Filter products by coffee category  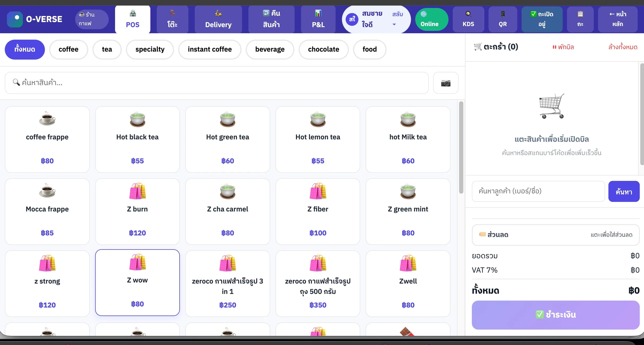[69, 49]
